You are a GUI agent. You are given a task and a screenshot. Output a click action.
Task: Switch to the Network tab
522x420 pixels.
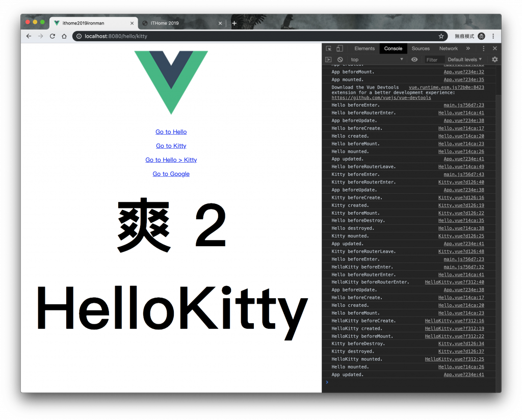[x=449, y=48]
